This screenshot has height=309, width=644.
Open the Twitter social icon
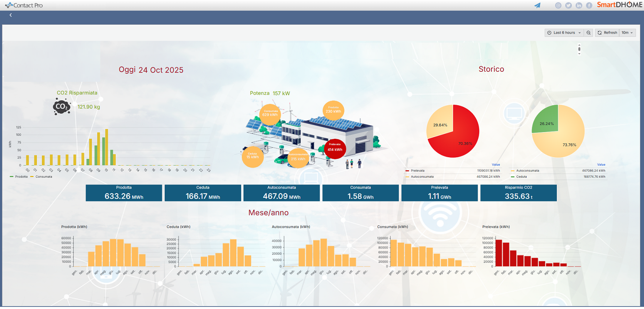point(568,5)
